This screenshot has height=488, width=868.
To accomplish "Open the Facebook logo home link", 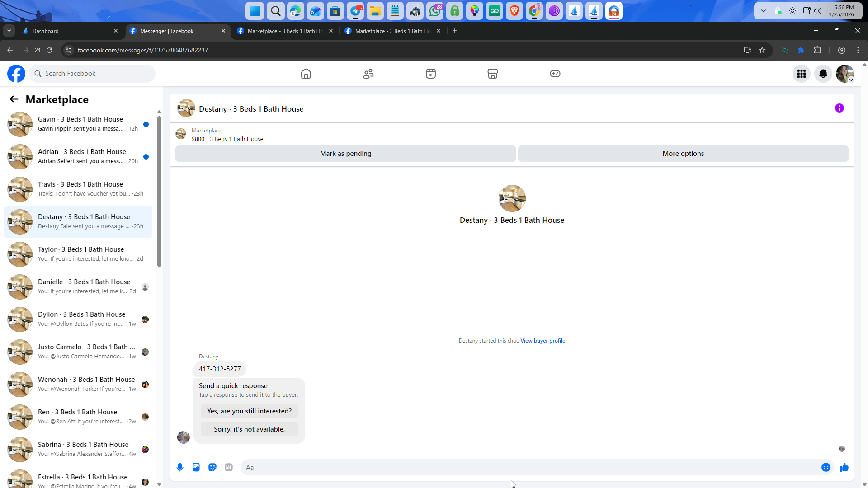I will click(16, 74).
